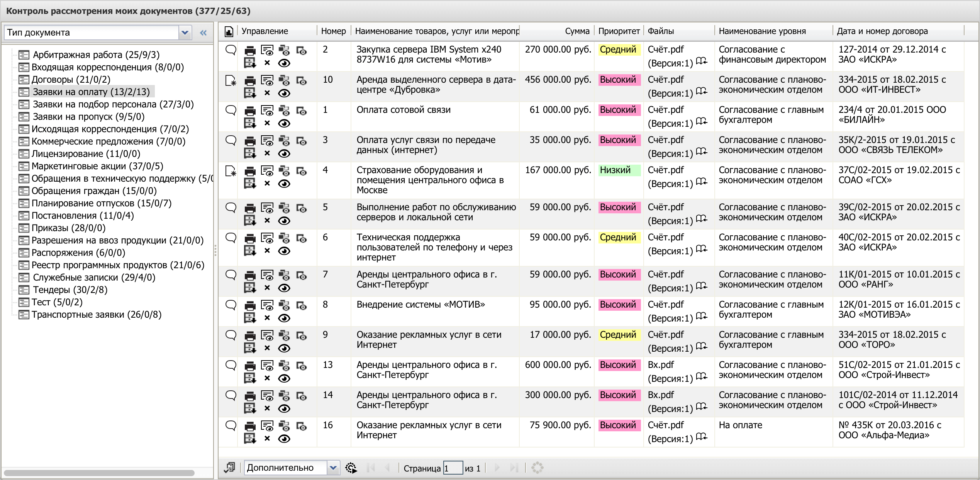
Task: Click the select-all documents icon bottom left
Action: click(229, 468)
